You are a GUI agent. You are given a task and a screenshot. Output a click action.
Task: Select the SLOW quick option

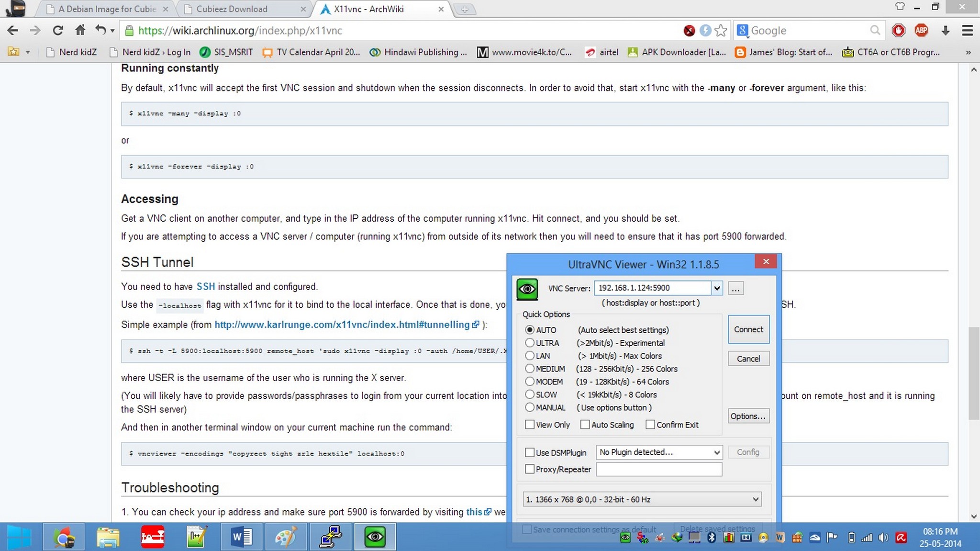pos(529,394)
